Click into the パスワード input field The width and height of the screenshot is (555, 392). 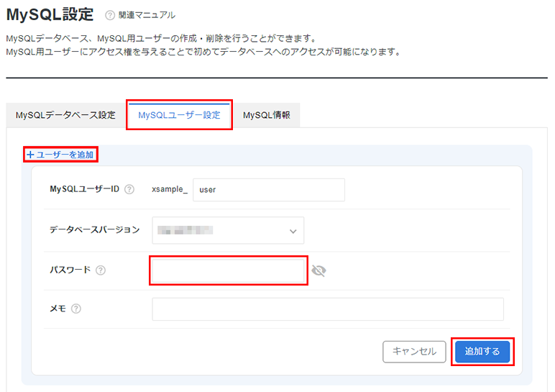tap(228, 270)
